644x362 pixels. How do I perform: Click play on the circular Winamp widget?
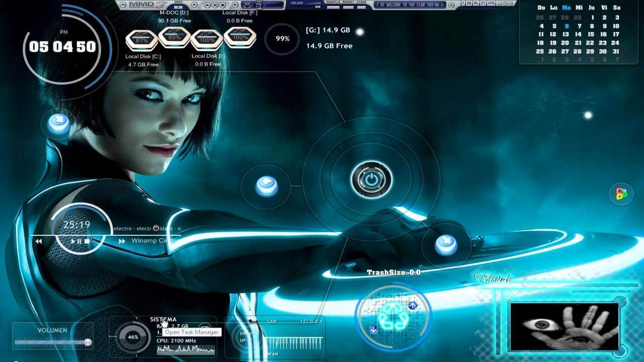coord(73,241)
